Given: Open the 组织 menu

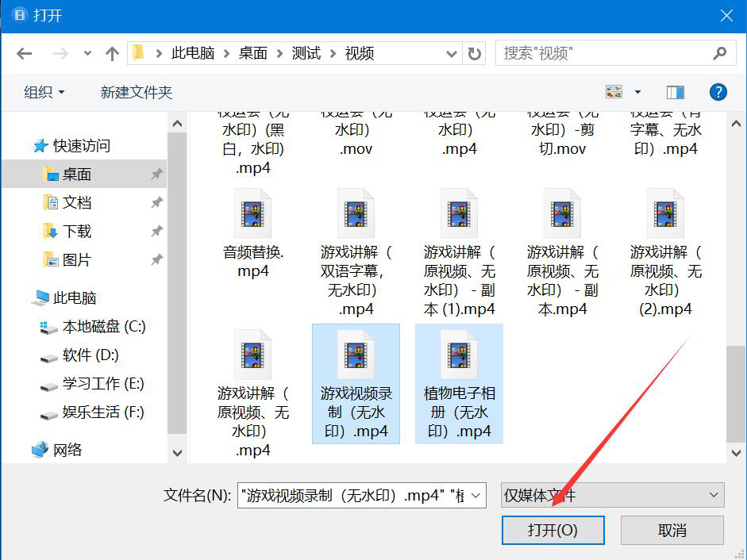Looking at the screenshot, I should (44, 92).
